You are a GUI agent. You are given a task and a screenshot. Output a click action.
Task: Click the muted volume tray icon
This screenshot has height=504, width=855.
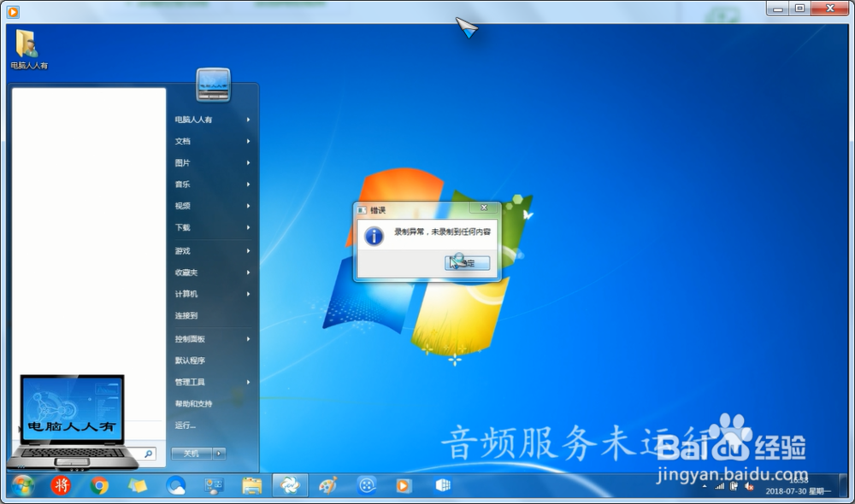click(x=749, y=487)
